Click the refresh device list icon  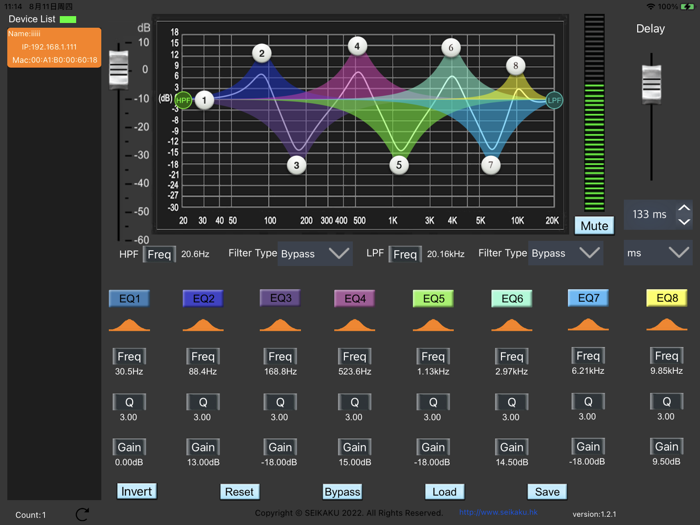[82, 514]
